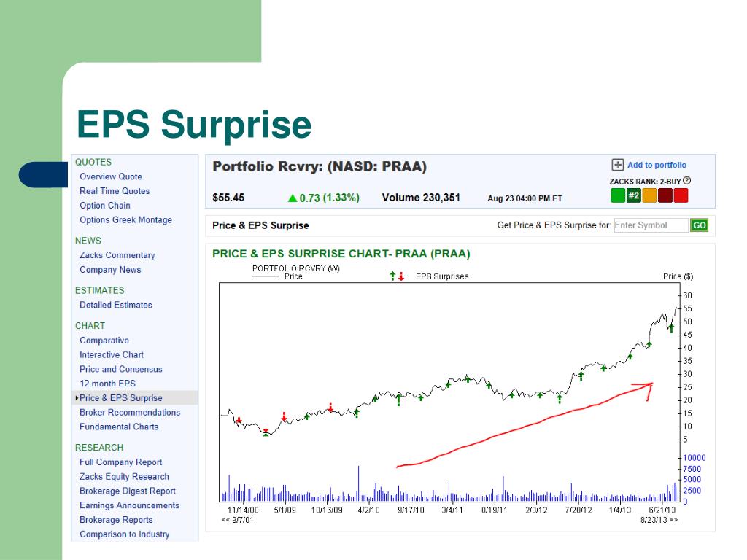This screenshot has height=560, width=747.
Task: Select the dark red Zacks rank 4 box
Action: tap(665, 195)
